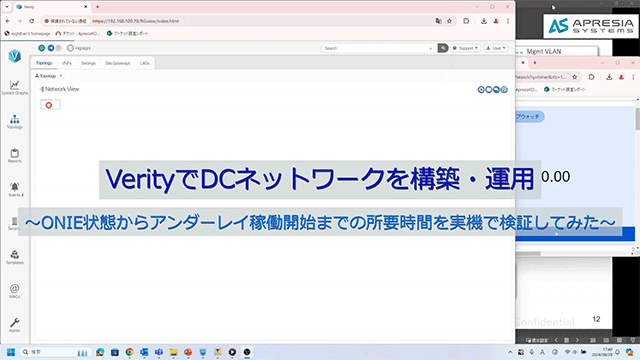Image resolution: width=640 pixels, height=360 pixels.
Task: Switch to the Site Gateways tab
Action: coord(118,63)
